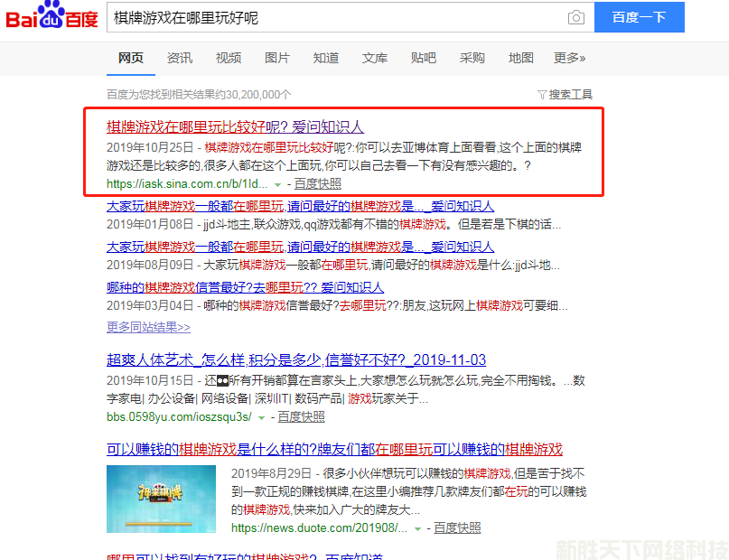Expand the 更多» menu
The height and width of the screenshot is (560, 729).
coord(569,58)
